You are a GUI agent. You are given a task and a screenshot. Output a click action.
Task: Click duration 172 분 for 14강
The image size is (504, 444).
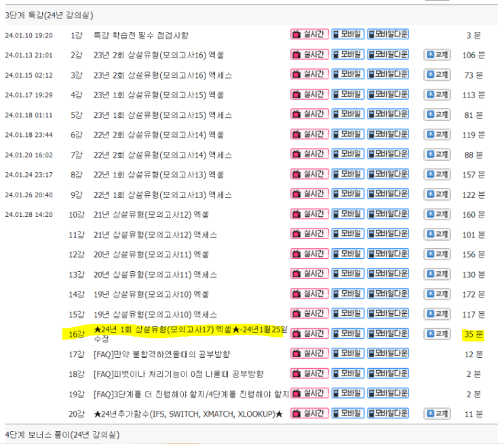tap(473, 294)
